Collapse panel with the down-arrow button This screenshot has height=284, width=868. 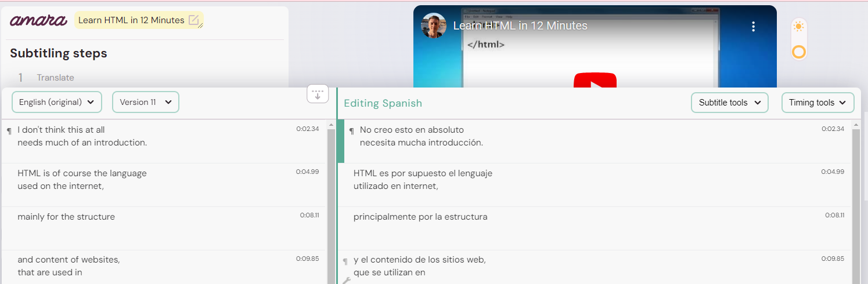tap(318, 94)
